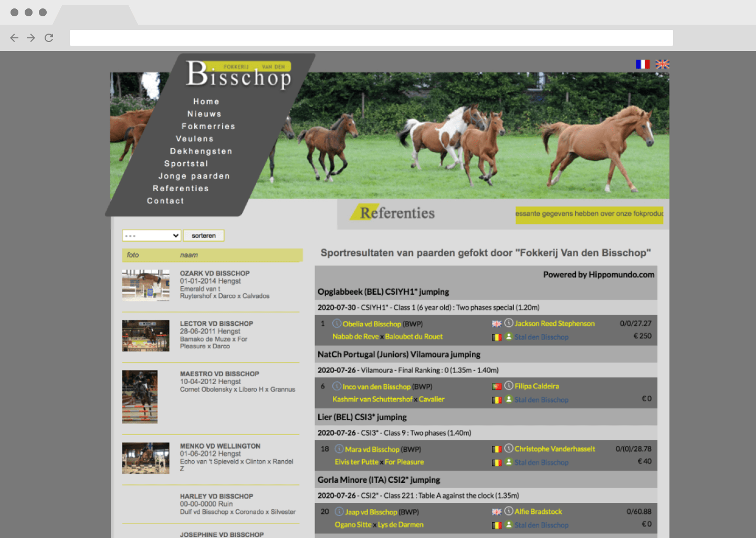Open the sort criteria dropdown
Image resolution: width=756 pixels, height=538 pixels.
152,235
